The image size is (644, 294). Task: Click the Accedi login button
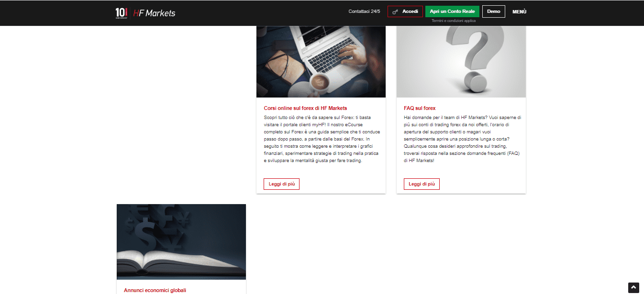[405, 11]
